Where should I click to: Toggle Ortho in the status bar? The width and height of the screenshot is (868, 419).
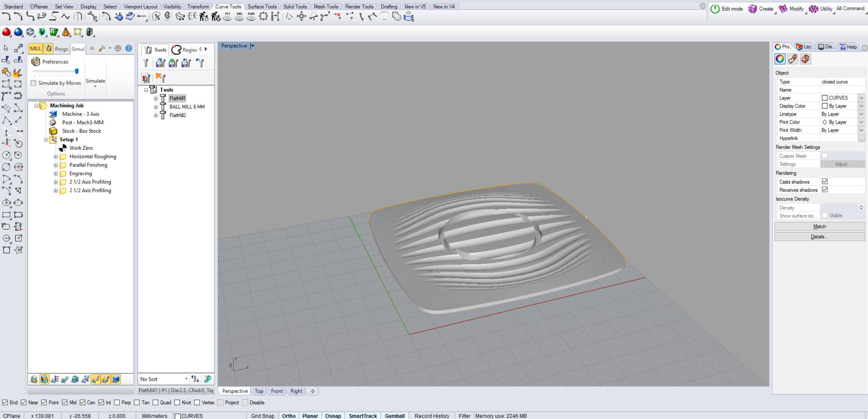[x=289, y=416]
